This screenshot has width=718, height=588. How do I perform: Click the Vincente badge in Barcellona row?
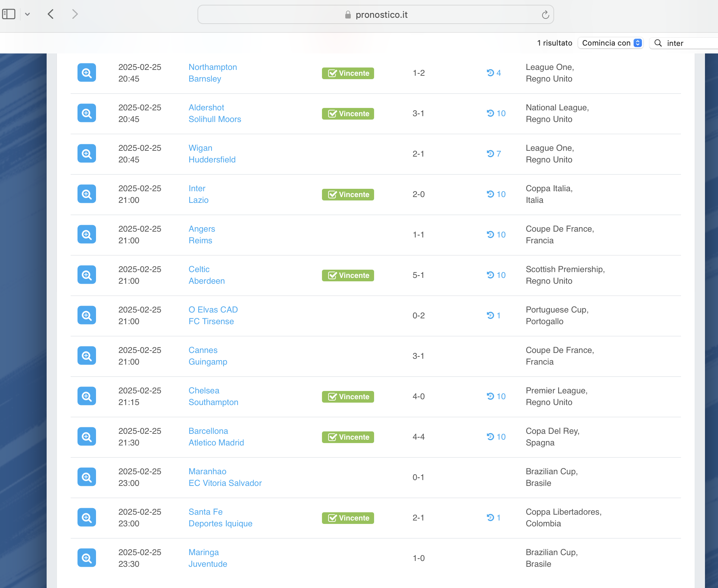click(x=348, y=437)
